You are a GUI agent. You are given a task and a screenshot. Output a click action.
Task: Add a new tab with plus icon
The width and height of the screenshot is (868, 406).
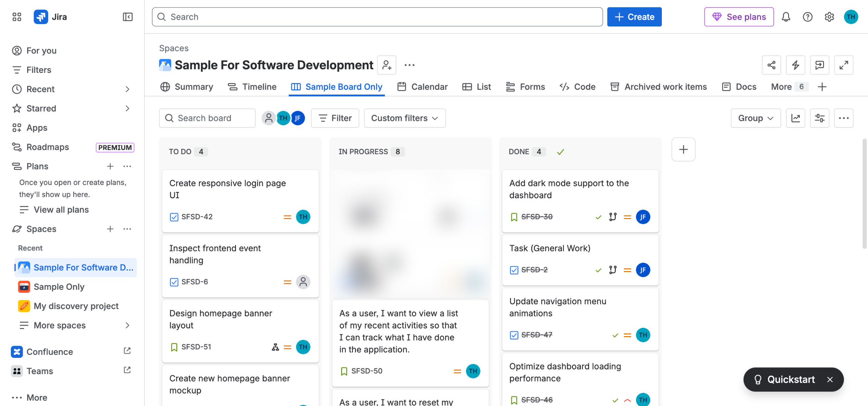pos(822,87)
